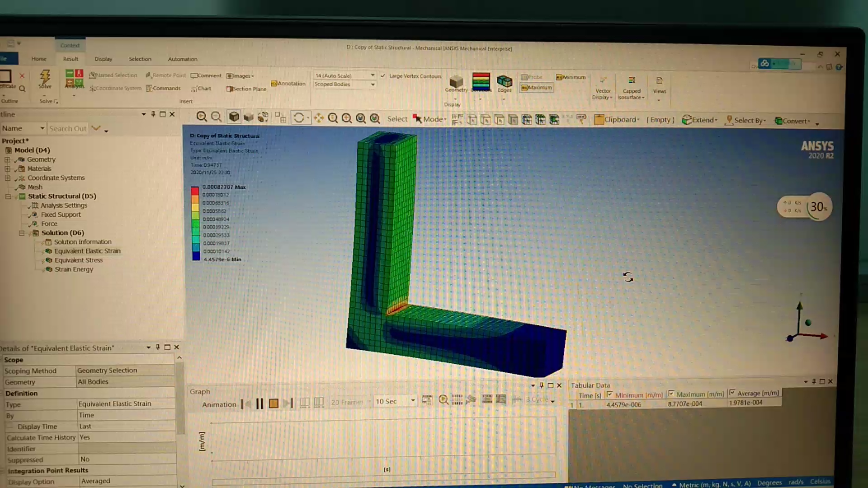This screenshot has height=488, width=868.
Task: Click the Section Plane tool
Action: tap(246, 89)
